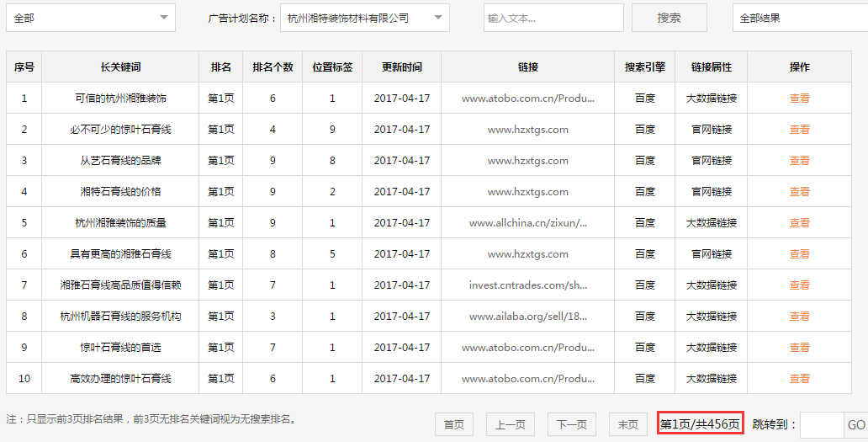The height and width of the screenshot is (442, 868).
Task: Click www.hzxtgs.com link in row 2
Action: [x=527, y=129]
